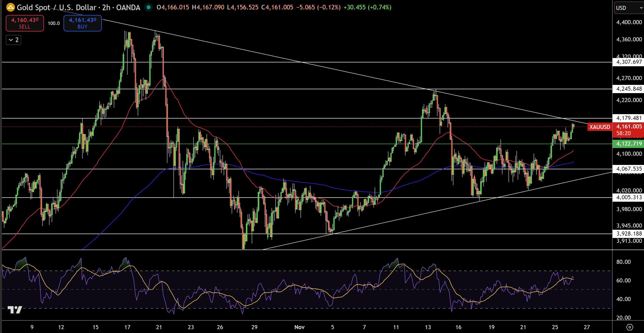This screenshot has height=333, width=644.
Task: Click the 80.00 level on the oscillator scale
Action: pos(623,262)
